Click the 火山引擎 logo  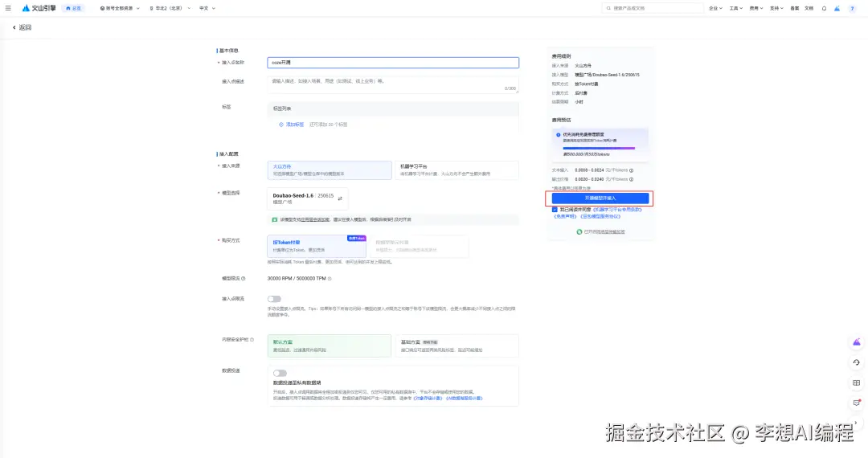point(39,8)
